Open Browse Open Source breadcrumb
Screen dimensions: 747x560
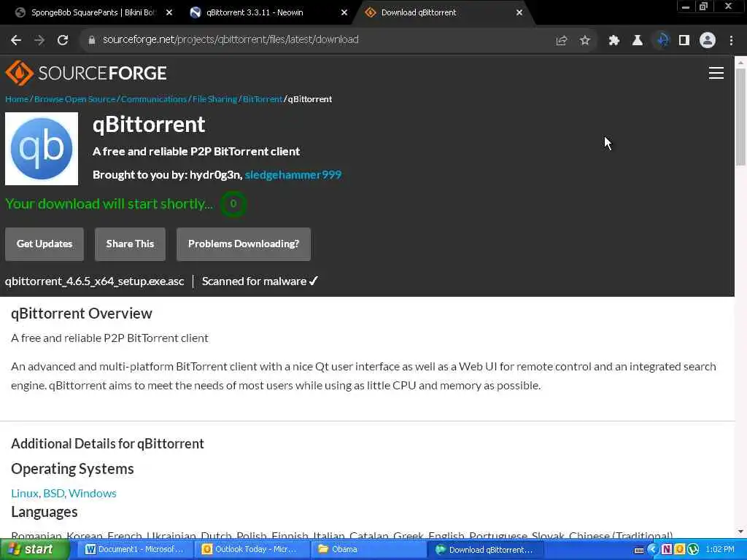[x=75, y=99]
